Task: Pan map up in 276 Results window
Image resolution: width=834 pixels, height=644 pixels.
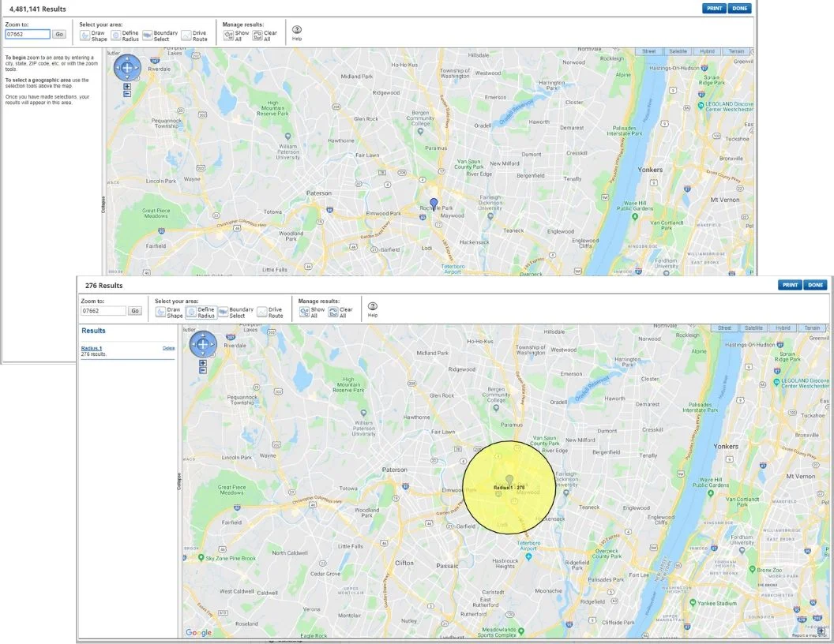Action: point(203,335)
